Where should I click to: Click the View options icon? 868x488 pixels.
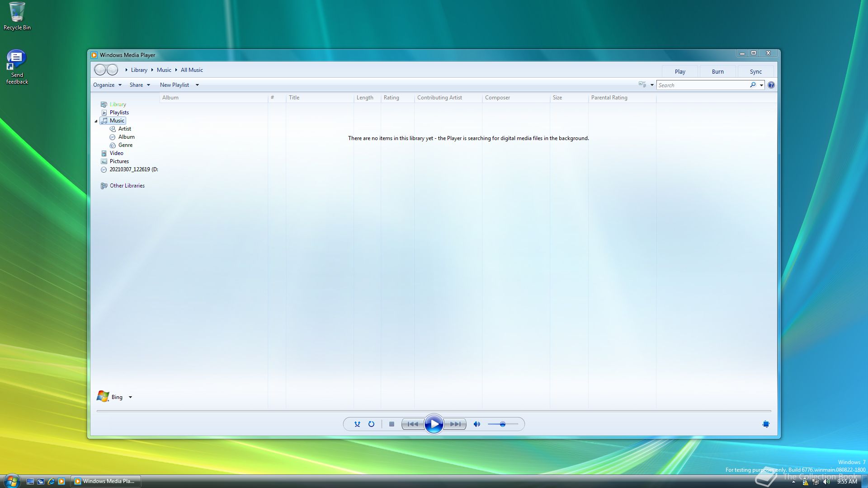click(642, 84)
